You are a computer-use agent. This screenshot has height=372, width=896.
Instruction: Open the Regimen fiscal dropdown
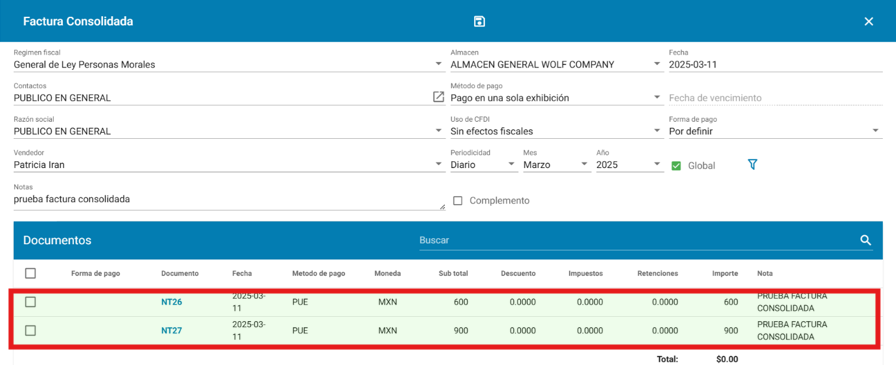tap(229, 65)
